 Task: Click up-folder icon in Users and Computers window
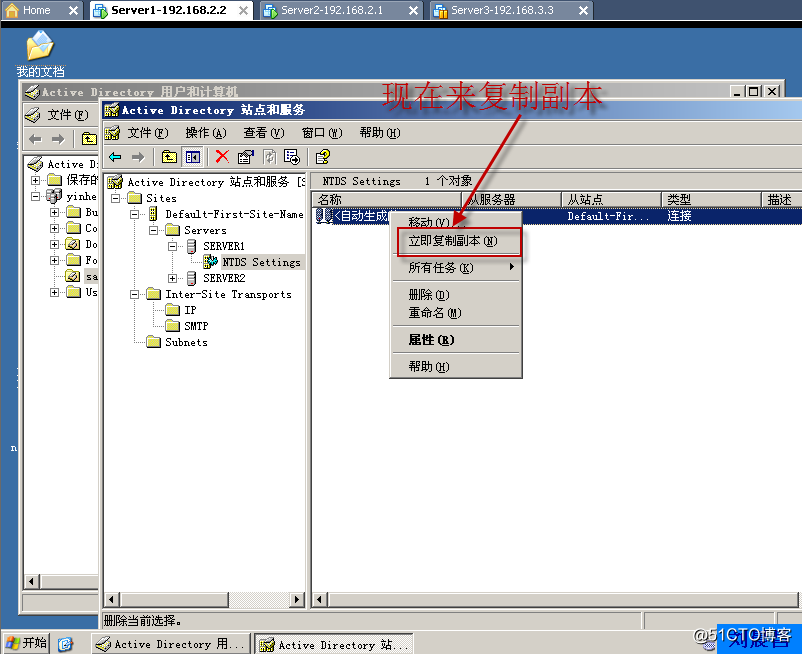90,139
